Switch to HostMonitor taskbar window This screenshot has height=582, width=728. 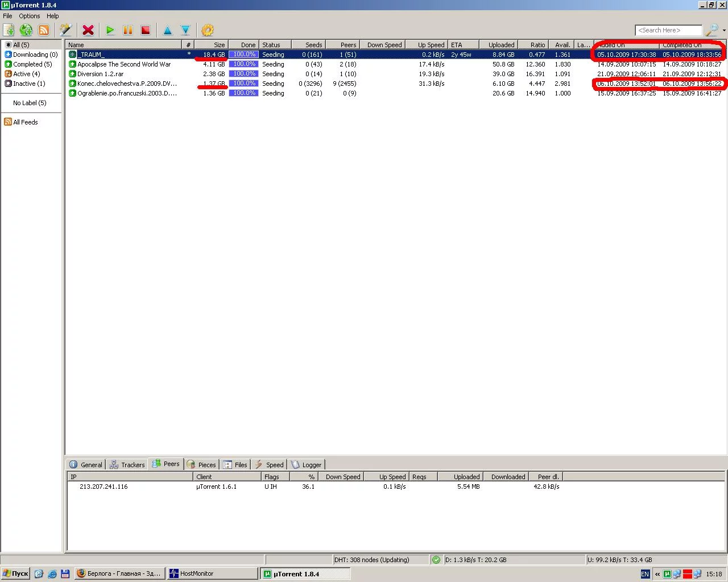click(212, 573)
